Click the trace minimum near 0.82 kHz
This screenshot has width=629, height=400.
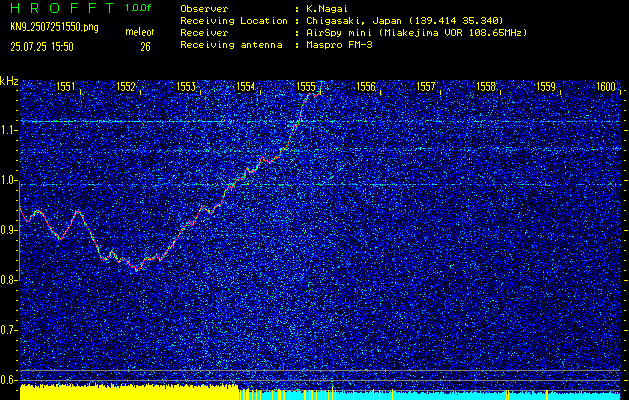(137, 269)
